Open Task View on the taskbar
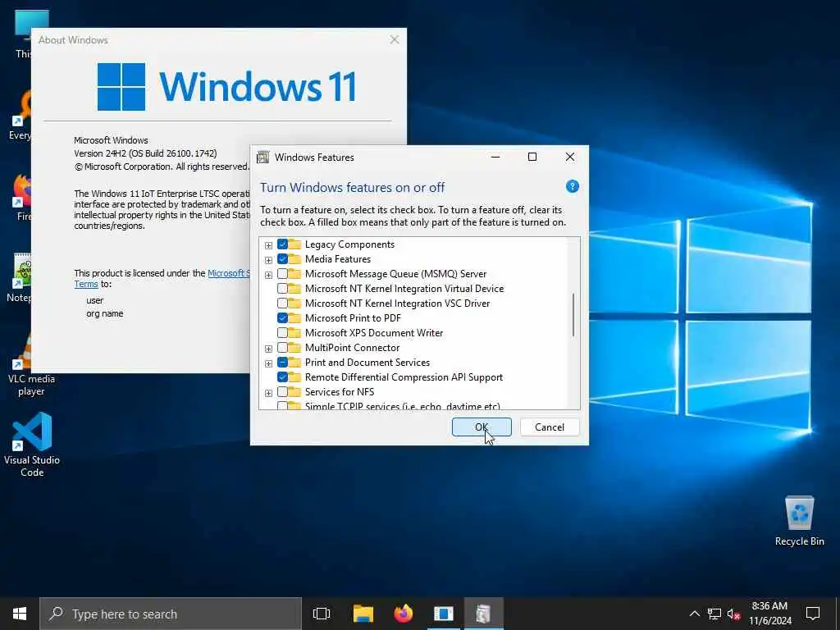 coord(322,614)
